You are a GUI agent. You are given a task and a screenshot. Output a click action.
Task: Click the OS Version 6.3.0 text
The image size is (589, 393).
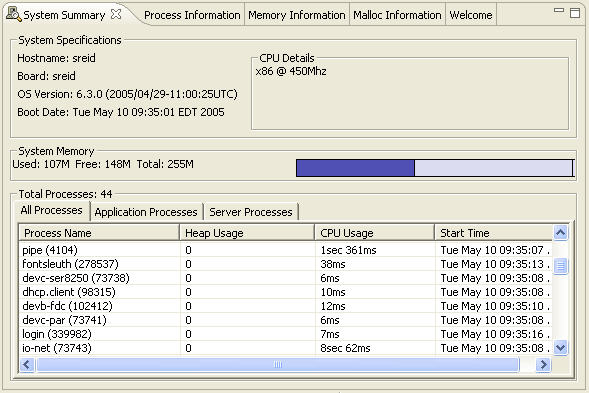tap(127, 94)
